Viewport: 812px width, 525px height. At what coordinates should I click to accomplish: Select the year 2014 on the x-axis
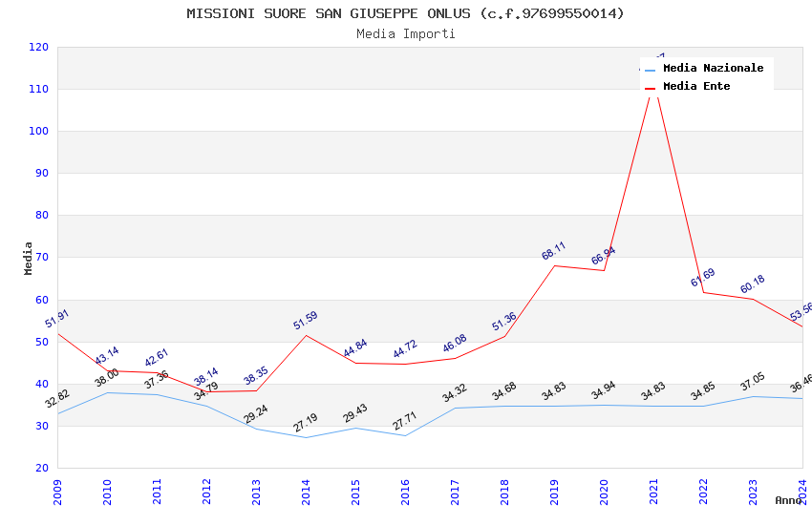point(306,492)
